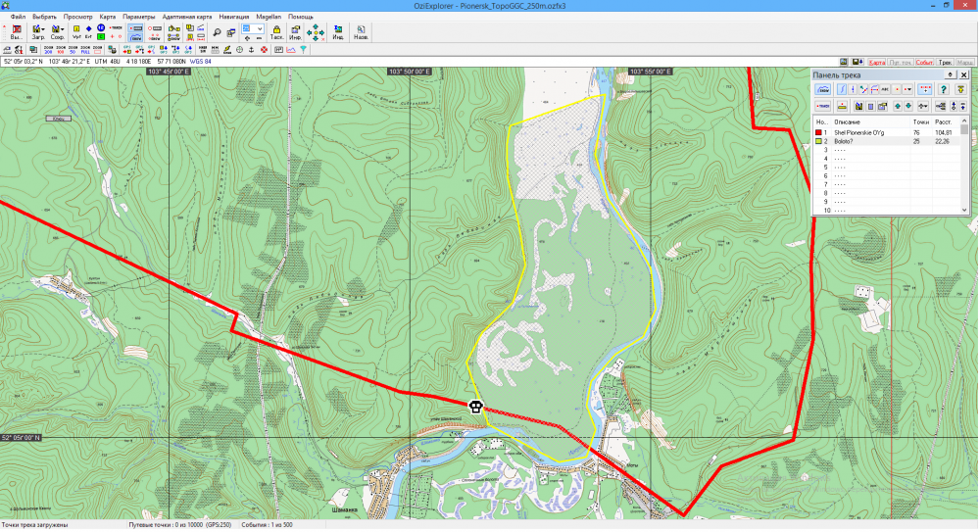Click the 'Карта' button above track panel

tap(877, 62)
